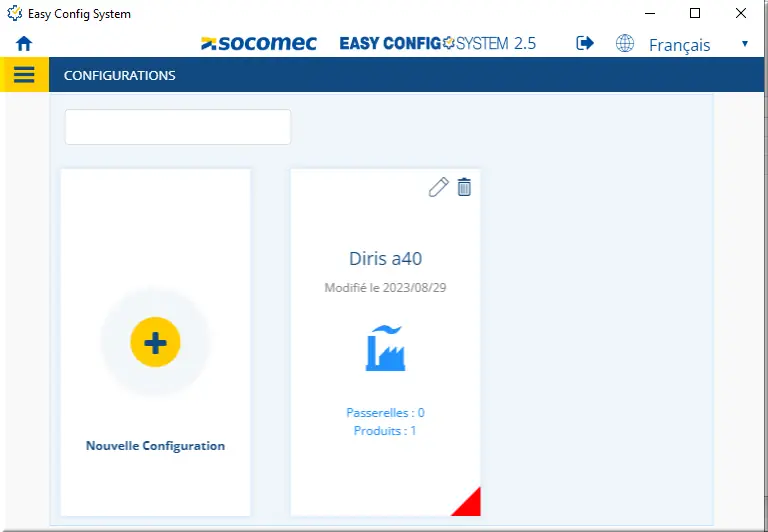768x532 pixels.
Task: Click the Socomec logo
Action: (259, 43)
